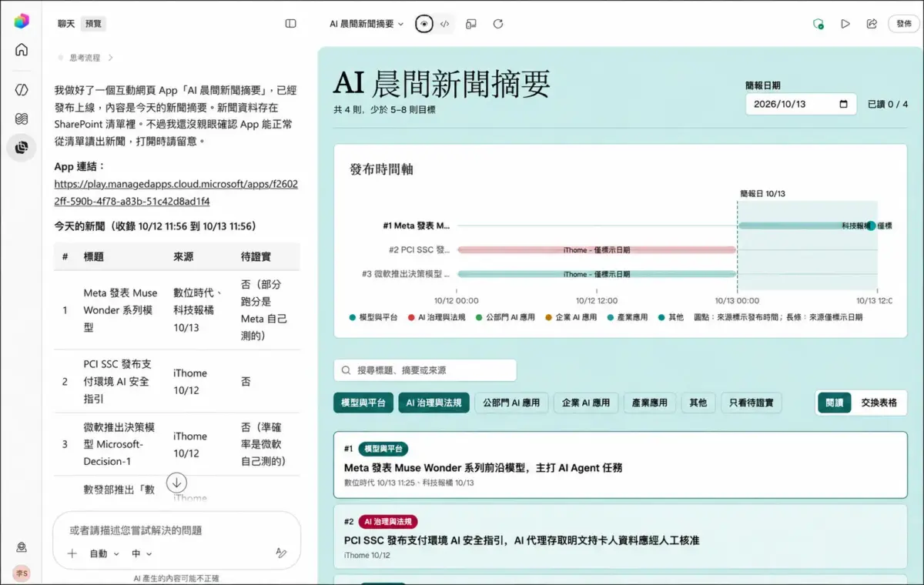The width and height of the screenshot is (924, 585).
Task: Click the chat message input field
Action: click(x=176, y=530)
